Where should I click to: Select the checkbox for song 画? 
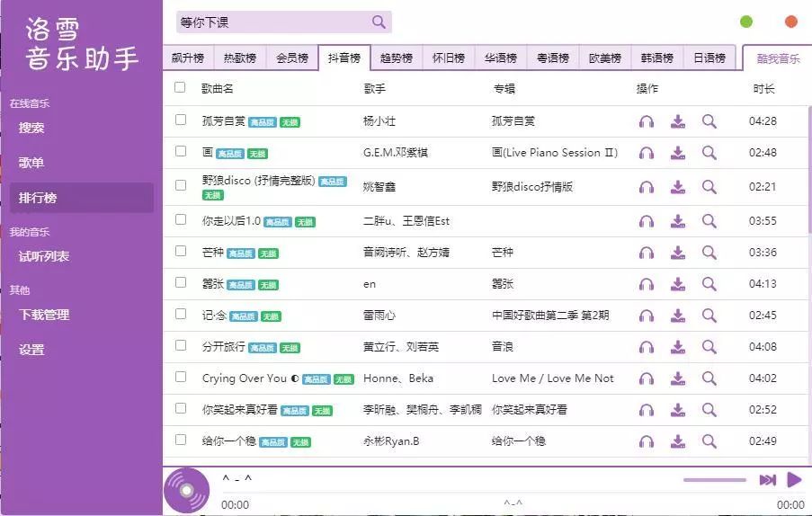click(181, 151)
